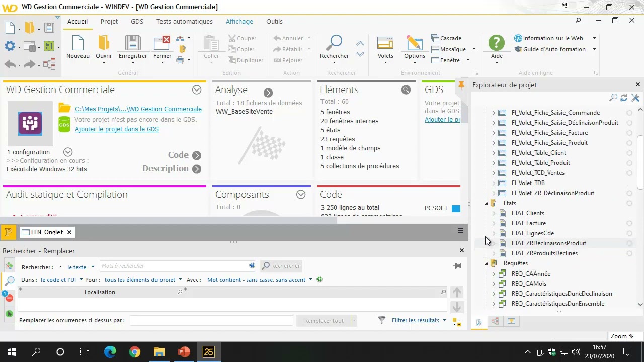The image size is (644, 362).
Task: Click the red error icon with badge 1
Action: click(9, 297)
